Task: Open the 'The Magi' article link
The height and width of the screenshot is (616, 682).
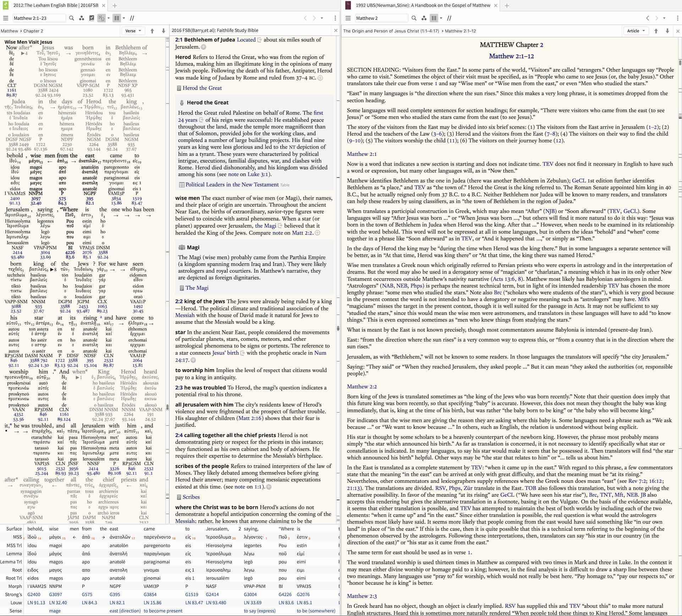Action: (x=197, y=288)
